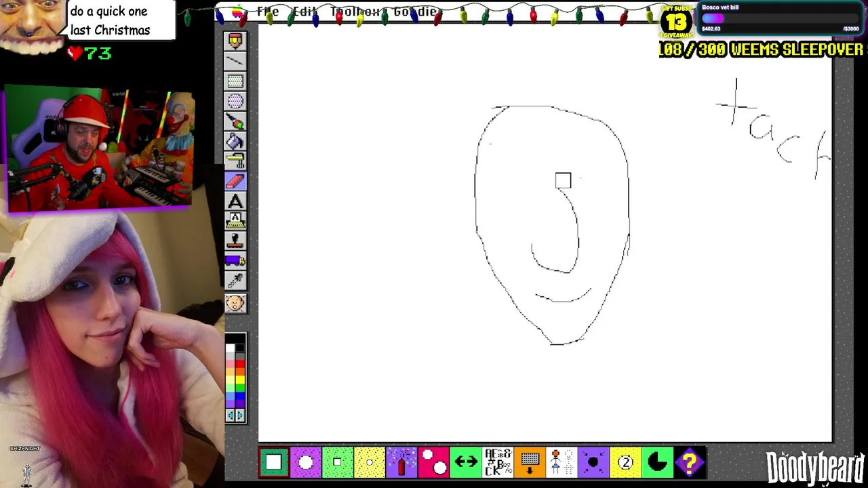Viewport: 868px width, 488px height.
Task: Select the typewriter text tool
Action: 235,221
